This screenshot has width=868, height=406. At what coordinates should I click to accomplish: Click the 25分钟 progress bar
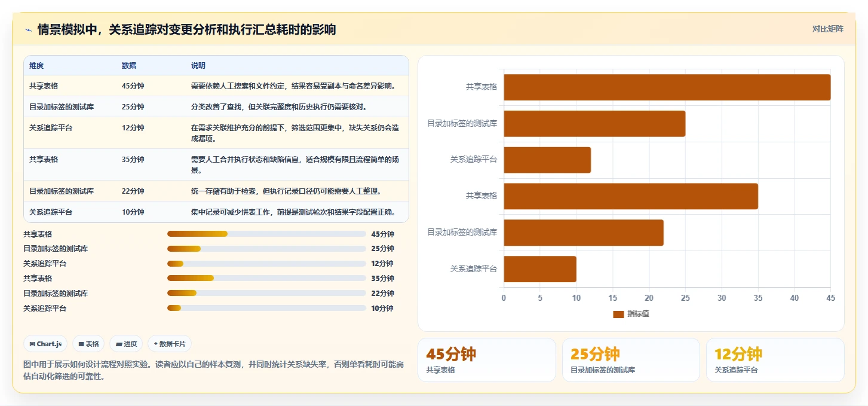point(266,249)
